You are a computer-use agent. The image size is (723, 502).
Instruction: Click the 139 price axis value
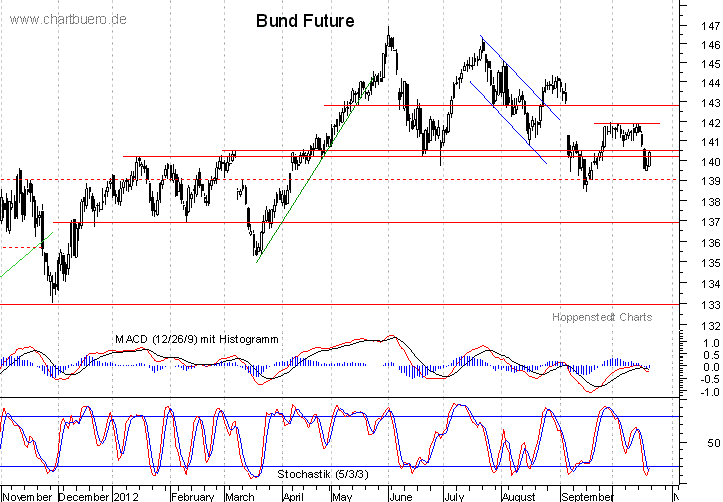[710, 182]
